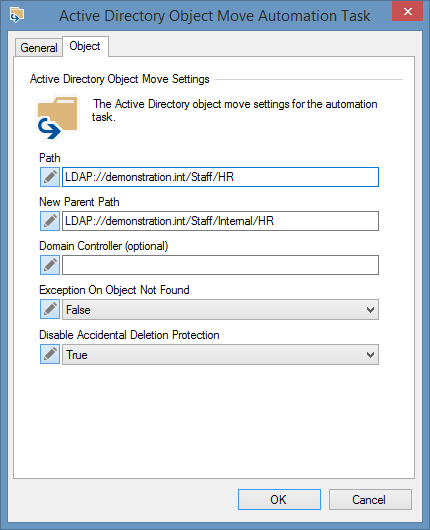430x530 pixels.
Task: Click pencil icon for Exception On Object Not Found
Action: pyautogui.click(x=50, y=309)
